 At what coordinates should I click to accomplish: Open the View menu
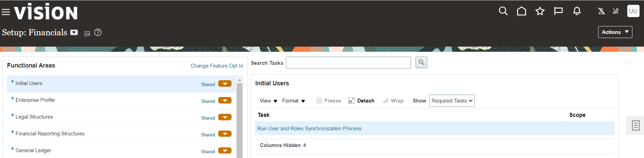[268, 101]
